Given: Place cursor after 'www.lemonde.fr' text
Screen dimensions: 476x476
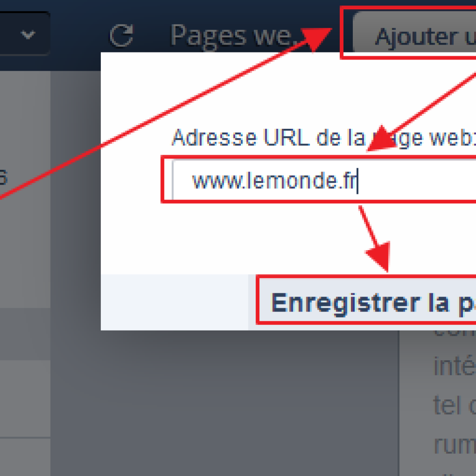Looking at the screenshot, I should click(x=357, y=181).
